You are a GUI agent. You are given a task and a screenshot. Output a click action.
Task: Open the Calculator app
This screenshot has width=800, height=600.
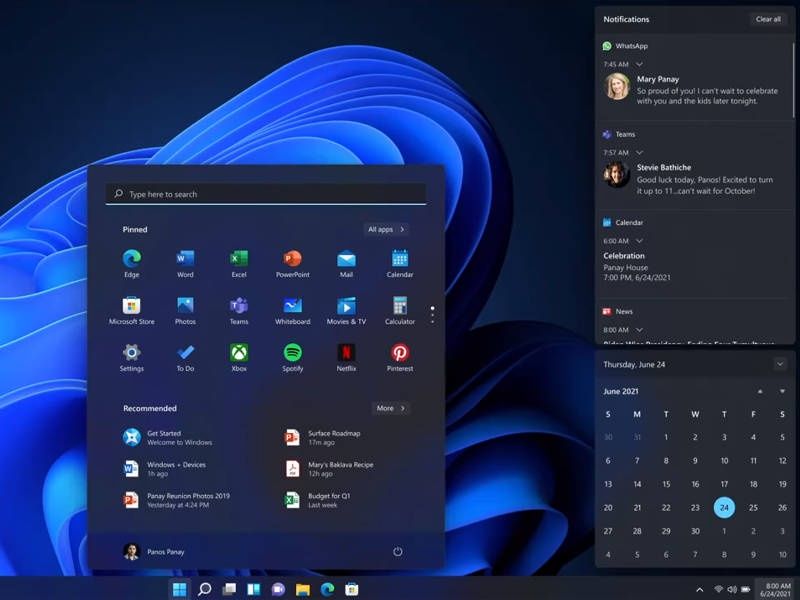pyautogui.click(x=399, y=310)
